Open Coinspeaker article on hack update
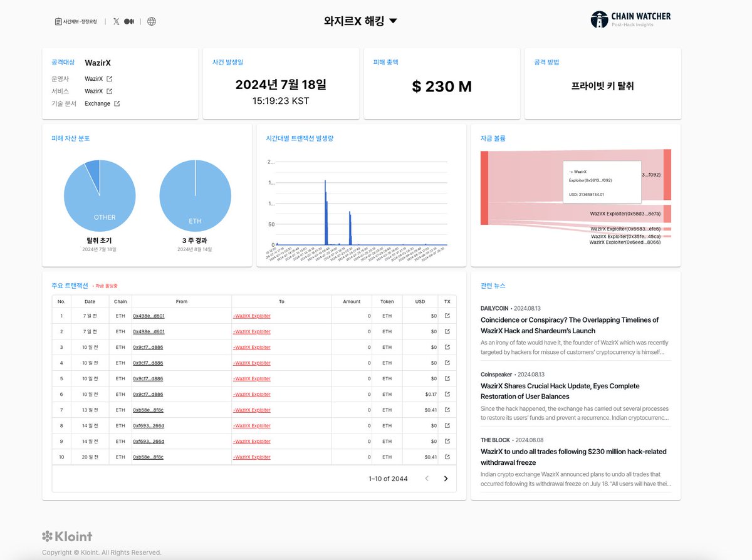 click(x=560, y=391)
